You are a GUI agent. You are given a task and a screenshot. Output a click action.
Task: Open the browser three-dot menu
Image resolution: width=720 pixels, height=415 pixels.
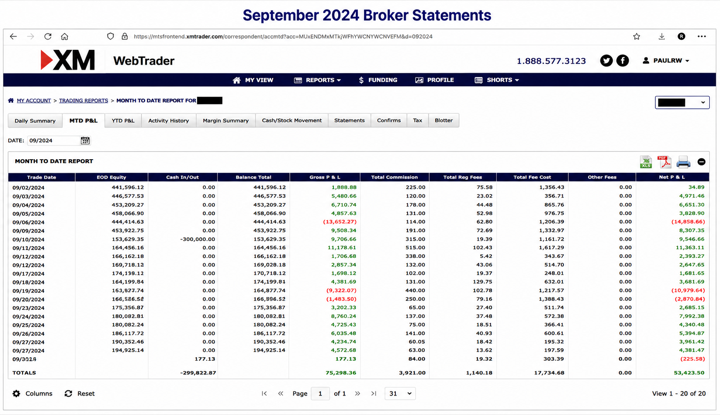[x=702, y=36]
